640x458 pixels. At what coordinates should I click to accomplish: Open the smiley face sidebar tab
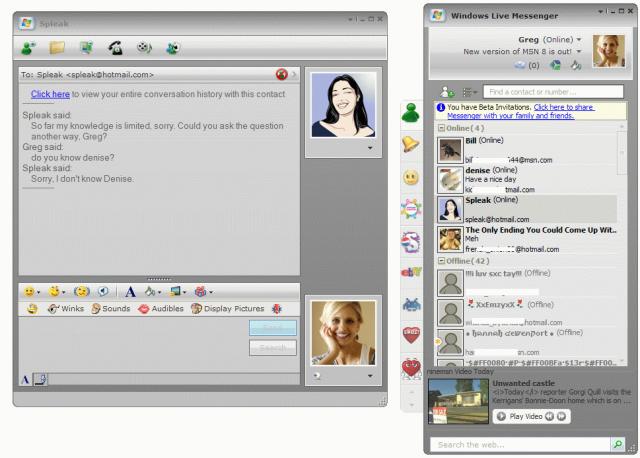point(411,178)
